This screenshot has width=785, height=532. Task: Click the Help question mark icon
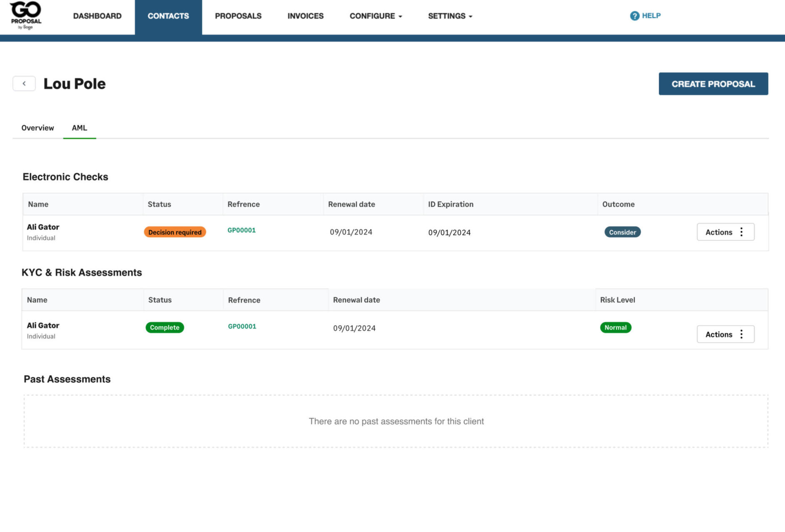pyautogui.click(x=634, y=16)
